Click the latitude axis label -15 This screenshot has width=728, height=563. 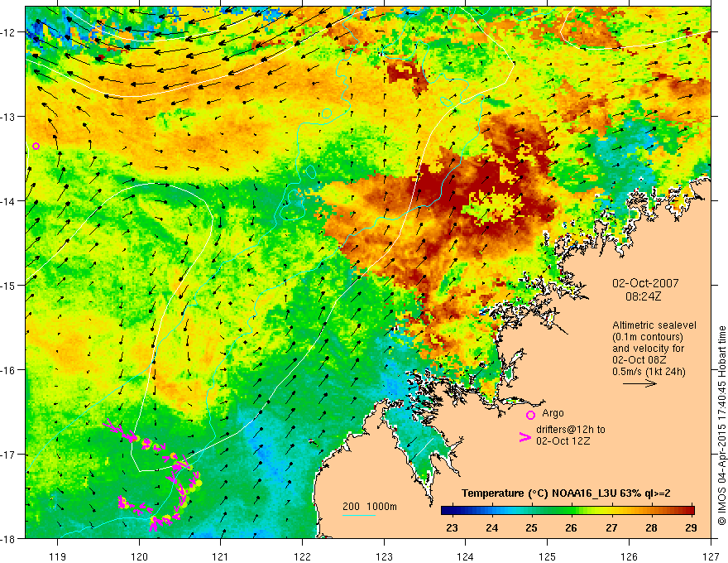click(9, 286)
